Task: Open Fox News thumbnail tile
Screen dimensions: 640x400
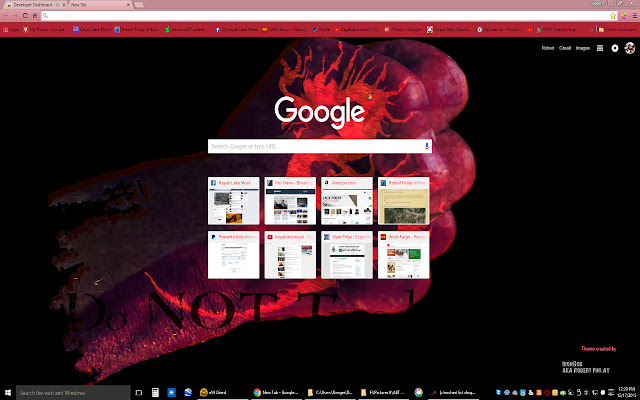Action: 290,200
